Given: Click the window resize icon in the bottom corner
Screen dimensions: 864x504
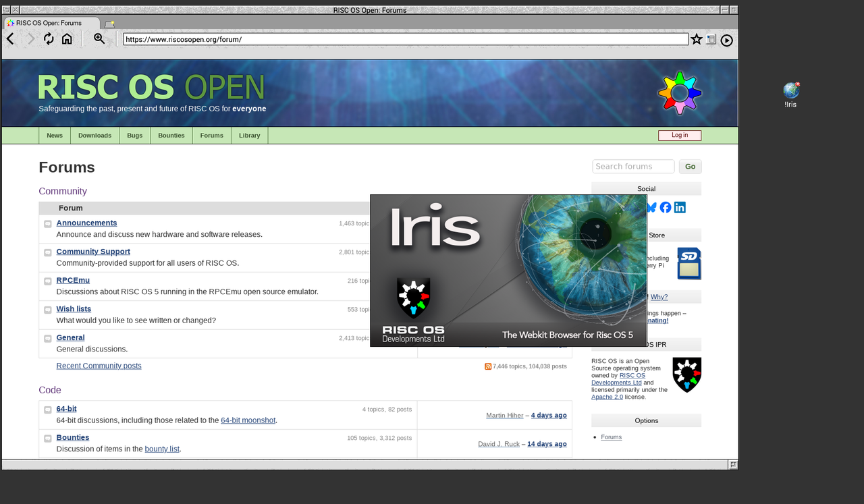Looking at the screenshot, I should 733,464.
